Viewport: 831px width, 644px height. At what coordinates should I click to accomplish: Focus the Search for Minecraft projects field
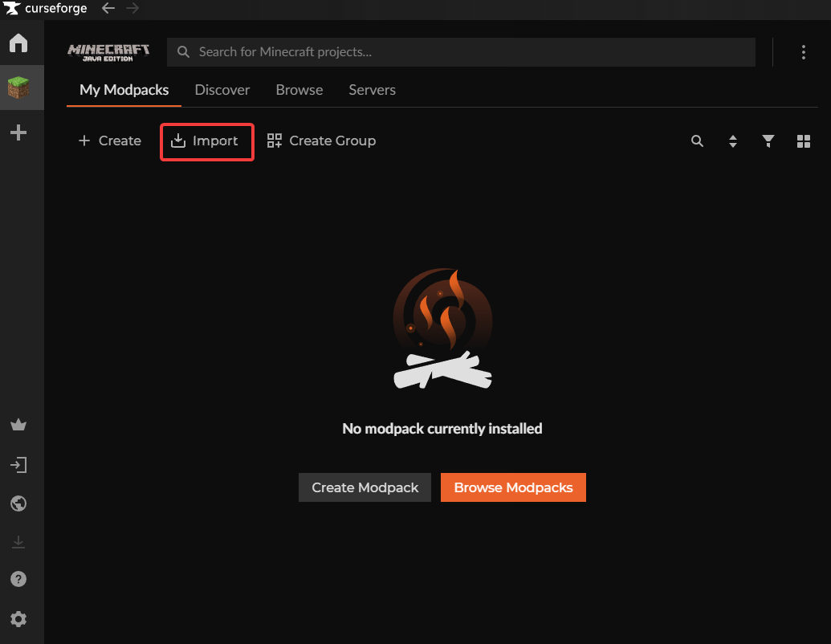[461, 52]
